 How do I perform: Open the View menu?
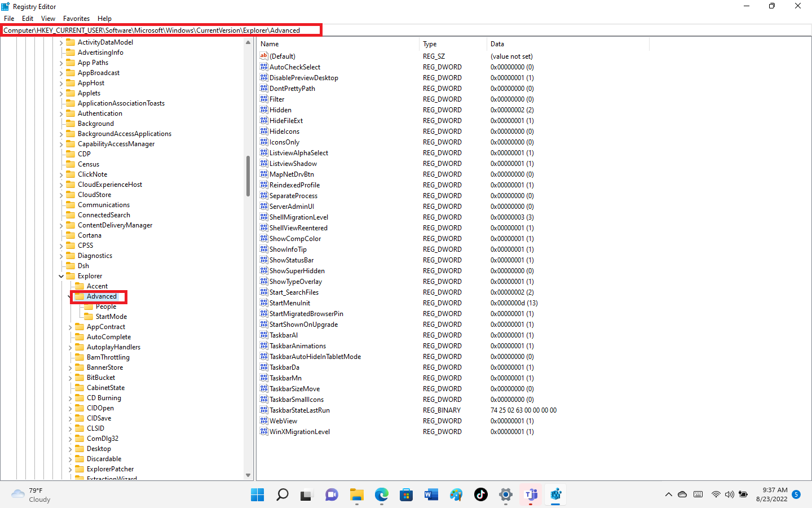(48, 19)
